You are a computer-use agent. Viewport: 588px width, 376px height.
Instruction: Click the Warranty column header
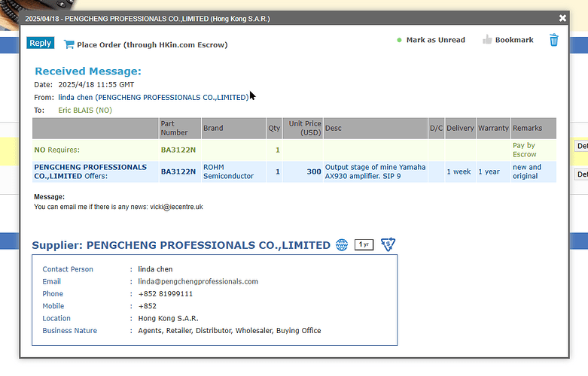(x=493, y=128)
